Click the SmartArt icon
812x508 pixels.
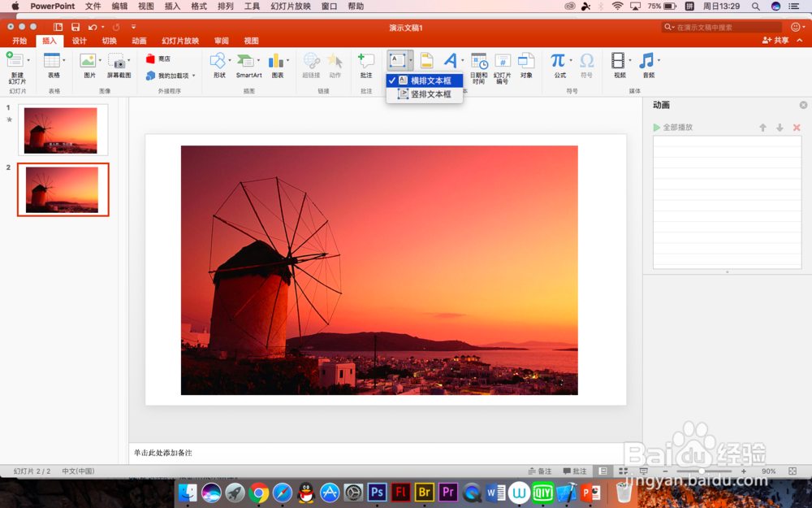(245, 61)
